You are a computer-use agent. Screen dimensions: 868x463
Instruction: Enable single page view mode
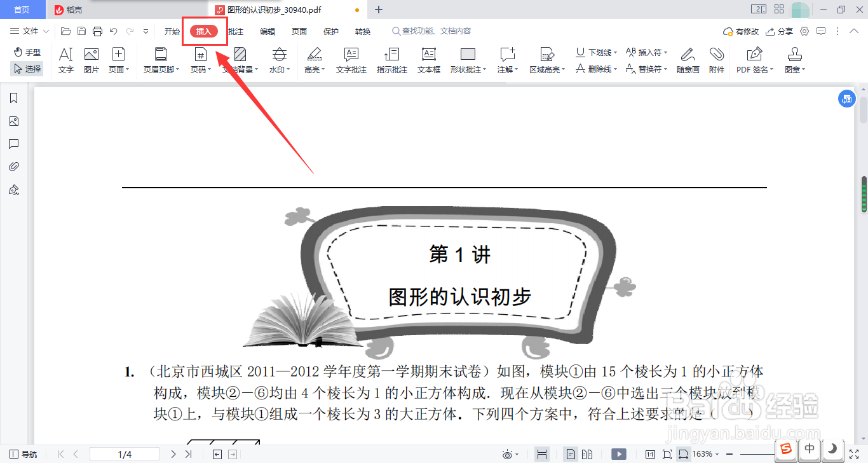571,454
